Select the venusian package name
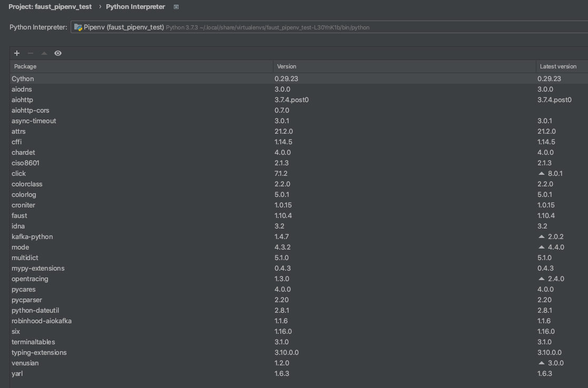588x388 pixels. pyautogui.click(x=25, y=363)
